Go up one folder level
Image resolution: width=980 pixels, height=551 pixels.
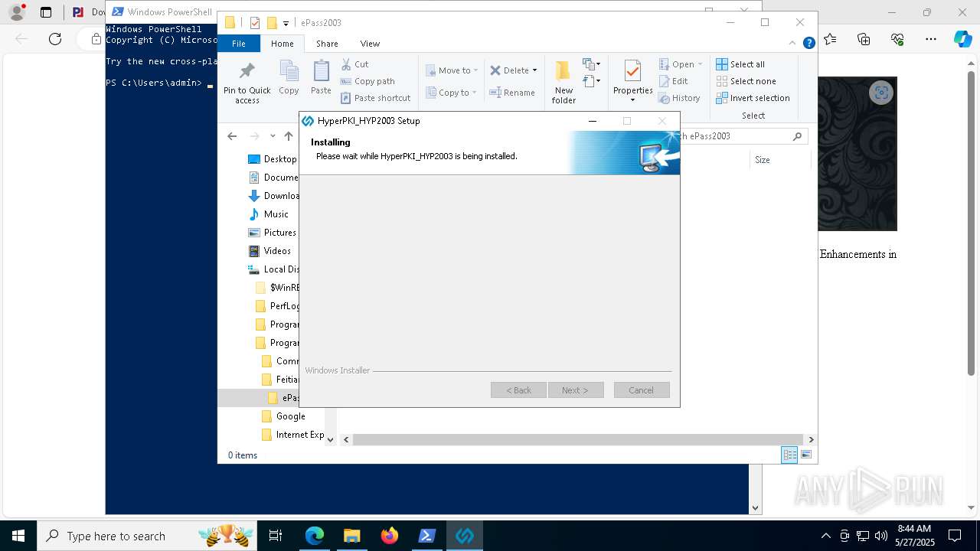click(289, 136)
